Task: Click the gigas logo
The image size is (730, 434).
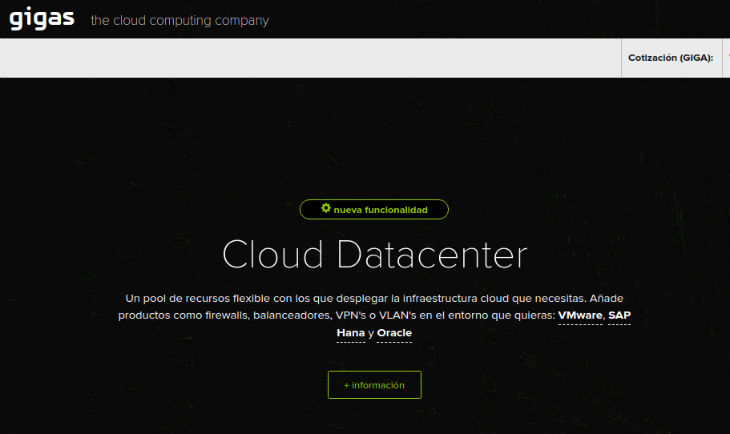Action: point(42,19)
